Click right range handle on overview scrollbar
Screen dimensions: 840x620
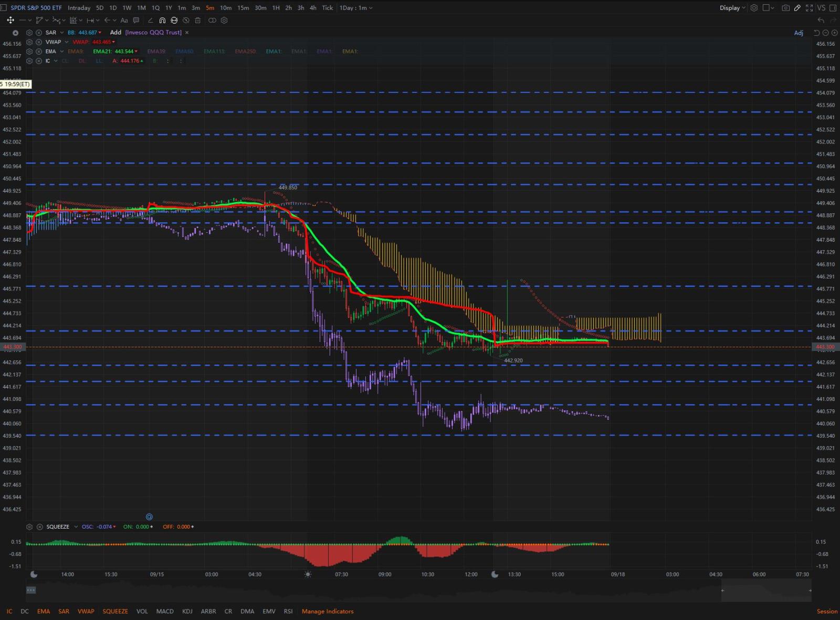pyautogui.click(x=810, y=590)
